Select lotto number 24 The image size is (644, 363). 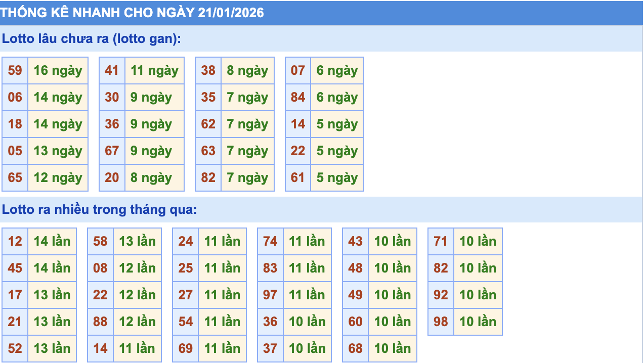tap(186, 241)
